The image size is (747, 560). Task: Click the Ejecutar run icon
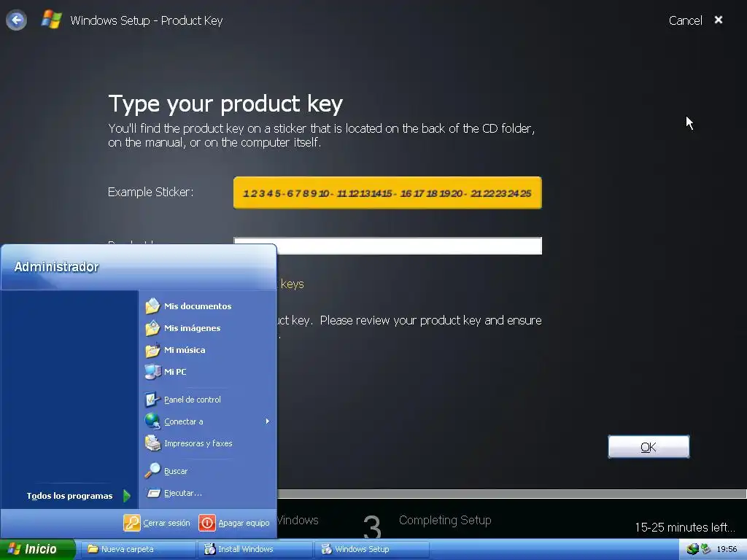[153, 494]
